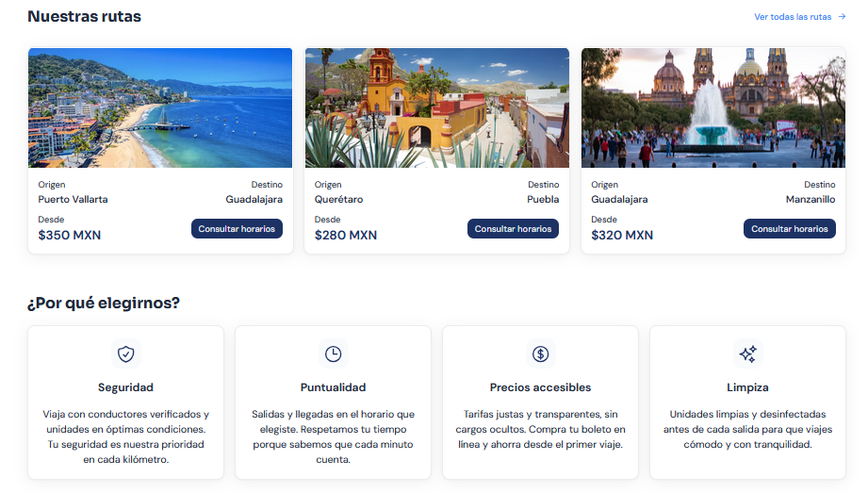
Task: Open the Puerto Vallarta beach photo
Action: 160,108
